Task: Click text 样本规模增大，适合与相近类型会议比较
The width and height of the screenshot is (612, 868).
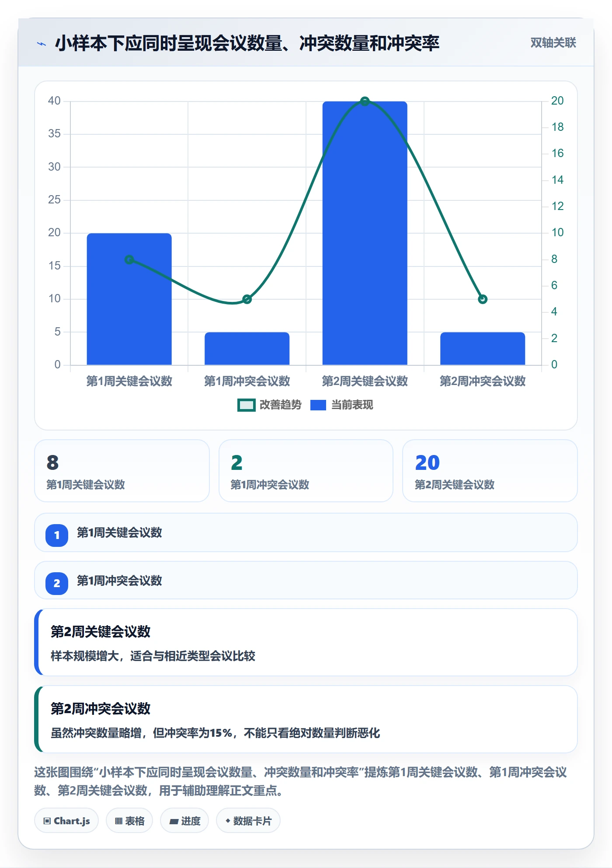Action: pos(153,656)
